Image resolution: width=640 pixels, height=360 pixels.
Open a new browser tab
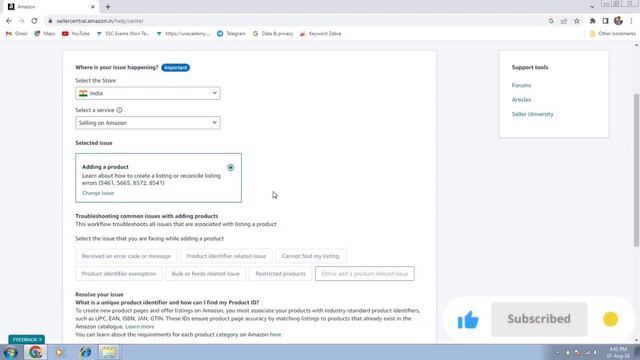[108, 7]
